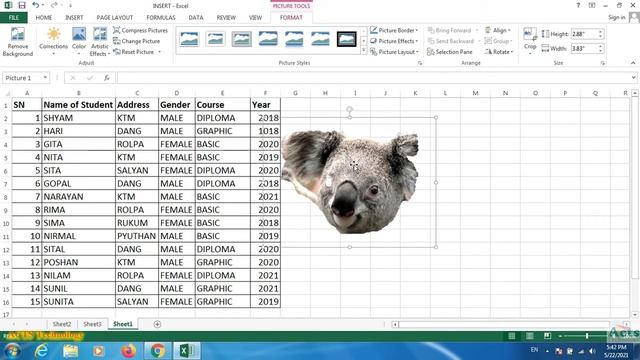
Task: Add a new sheet
Action: (x=157, y=324)
